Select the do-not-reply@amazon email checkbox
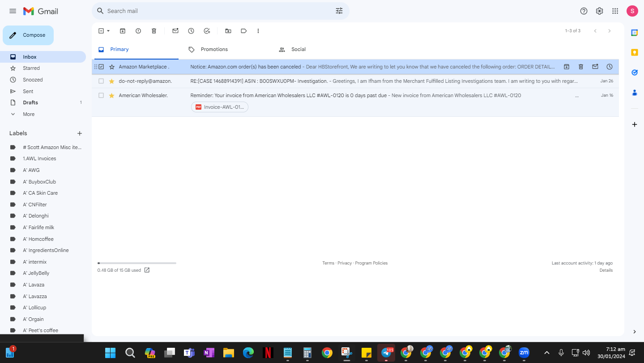The width and height of the screenshot is (644, 363). point(101,81)
